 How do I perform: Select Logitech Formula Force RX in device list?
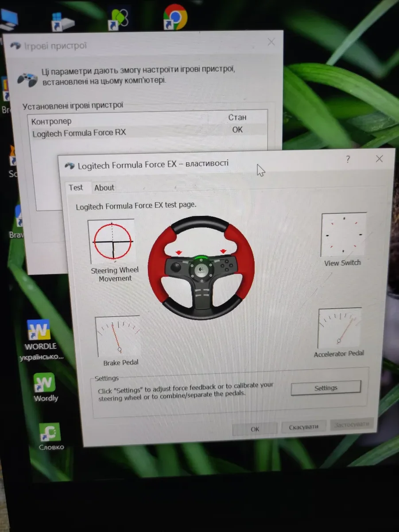pyautogui.click(x=149, y=133)
